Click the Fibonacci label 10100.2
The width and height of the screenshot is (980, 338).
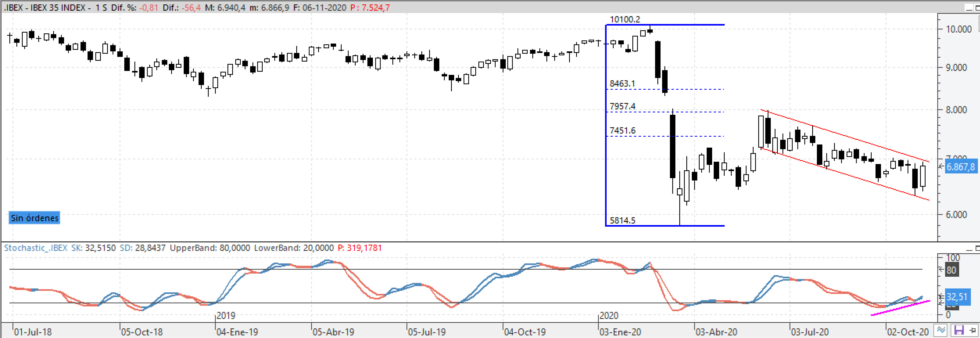coord(625,19)
